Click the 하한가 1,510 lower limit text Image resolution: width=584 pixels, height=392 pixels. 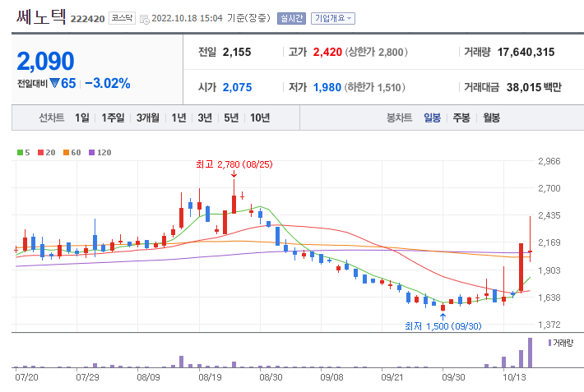coord(375,87)
